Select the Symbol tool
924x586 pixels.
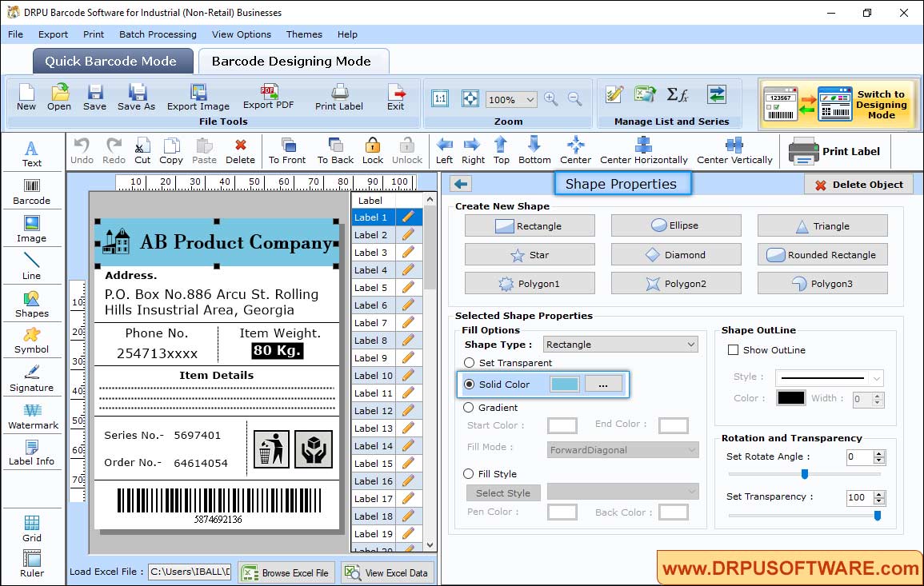32,341
